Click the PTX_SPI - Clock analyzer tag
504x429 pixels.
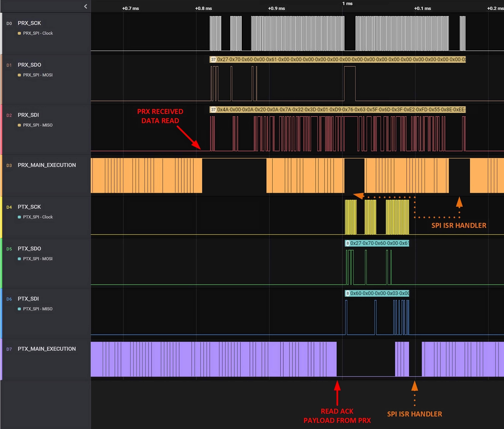pyautogui.click(x=35, y=217)
